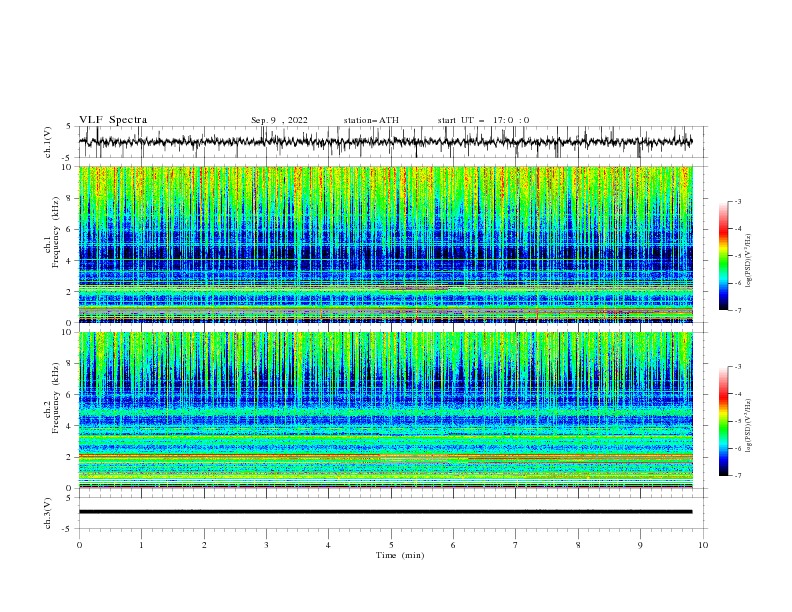Click the "-3" label on ch.1 color bar
The height and width of the screenshot is (612, 792).
coord(738,201)
